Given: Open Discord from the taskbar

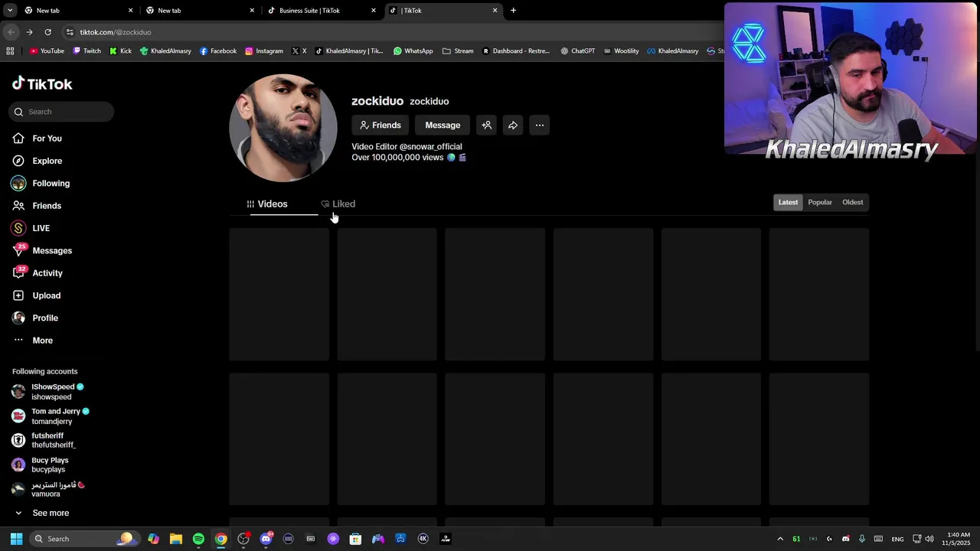Looking at the screenshot, I should point(266,539).
